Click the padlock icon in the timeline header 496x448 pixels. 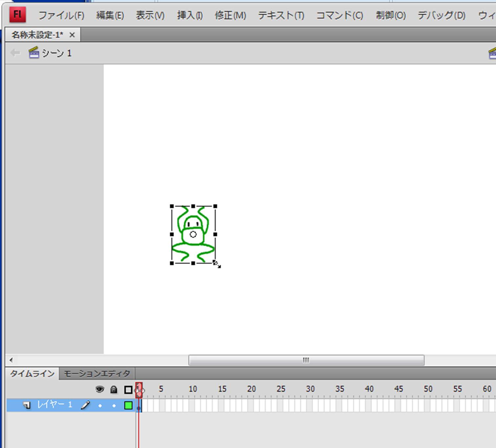[114, 389]
